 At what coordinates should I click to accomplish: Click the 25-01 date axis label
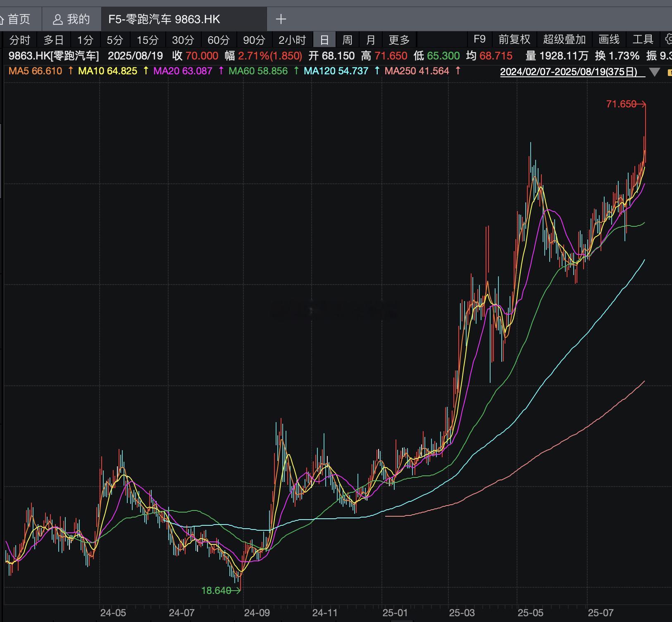395,613
